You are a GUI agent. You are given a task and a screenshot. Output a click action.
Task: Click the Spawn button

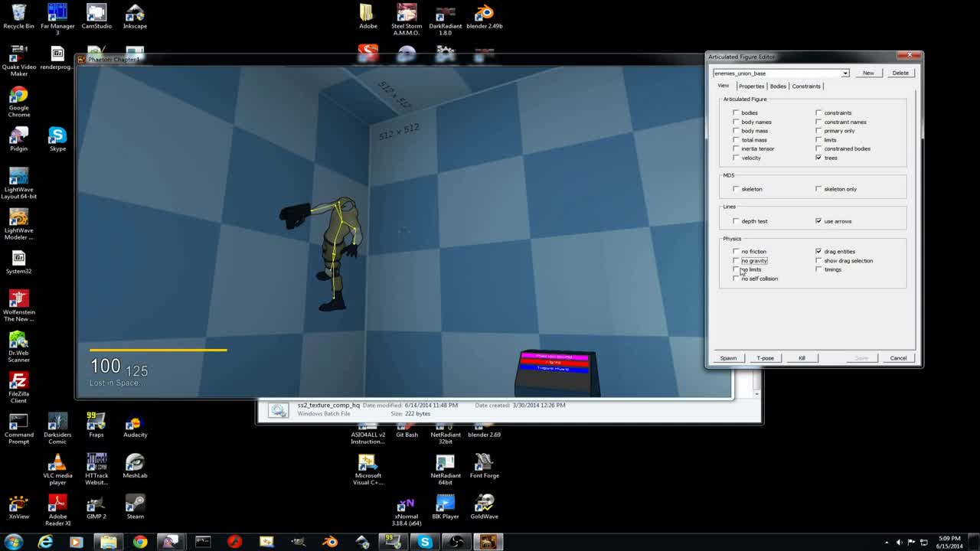click(x=728, y=358)
